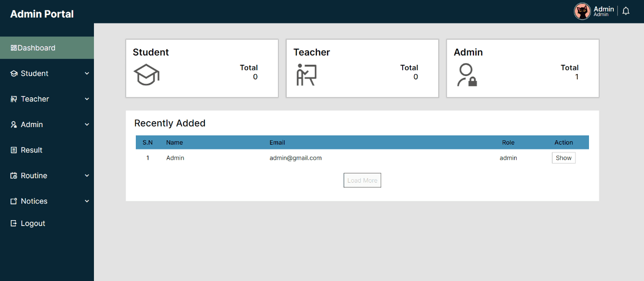The height and width of the screenshot is (281, 644).
Task: Click the Logout exit icon
Action: [x=13, y=223]
